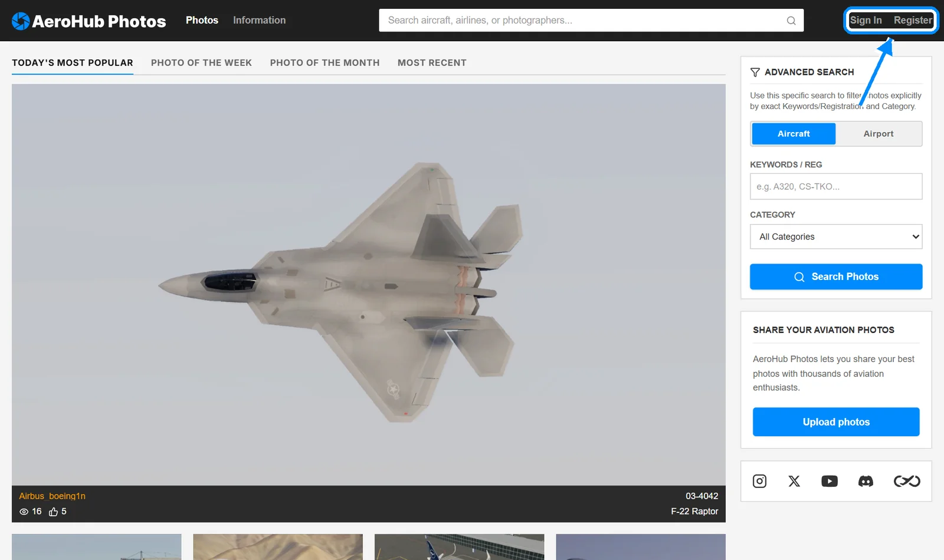Focus the main aircraft search field

pyautogui.click(x=591, y=20)
